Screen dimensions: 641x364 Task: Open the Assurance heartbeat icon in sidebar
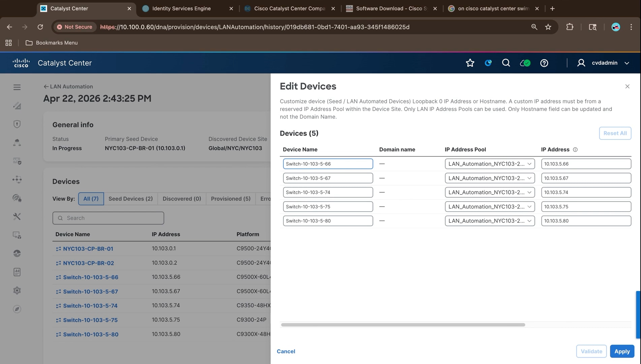coord(17,253)
